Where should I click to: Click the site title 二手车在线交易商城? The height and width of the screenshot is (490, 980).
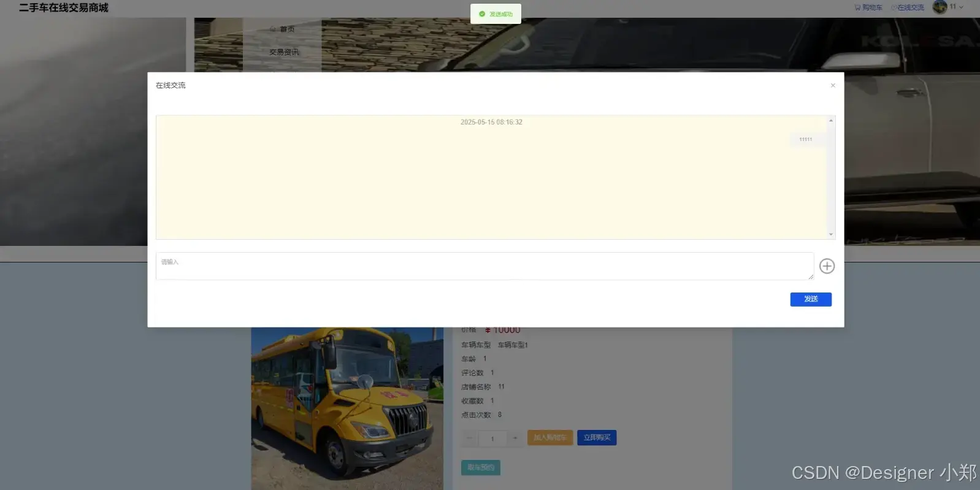(63, 8)
